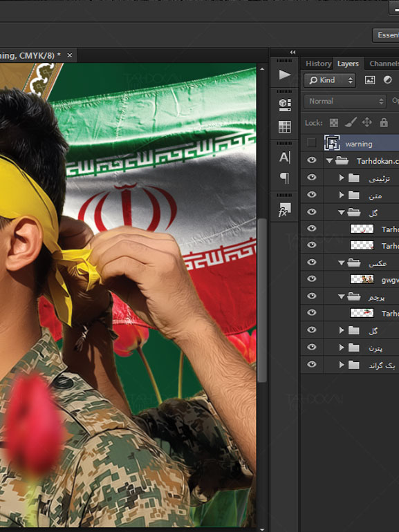
Task: Hide the متن group
Action: click(x=311, y=194)
